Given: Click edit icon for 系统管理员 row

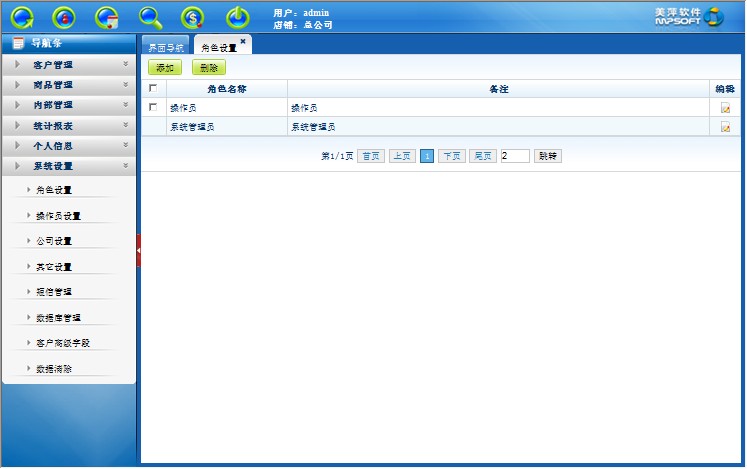Looking at the screenshot, I should (x=725, y=127).
